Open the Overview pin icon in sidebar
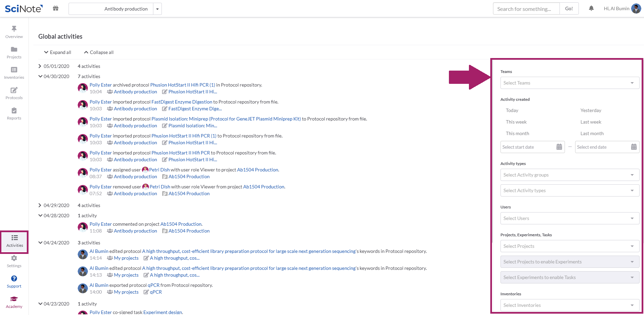 coord(14,29)
